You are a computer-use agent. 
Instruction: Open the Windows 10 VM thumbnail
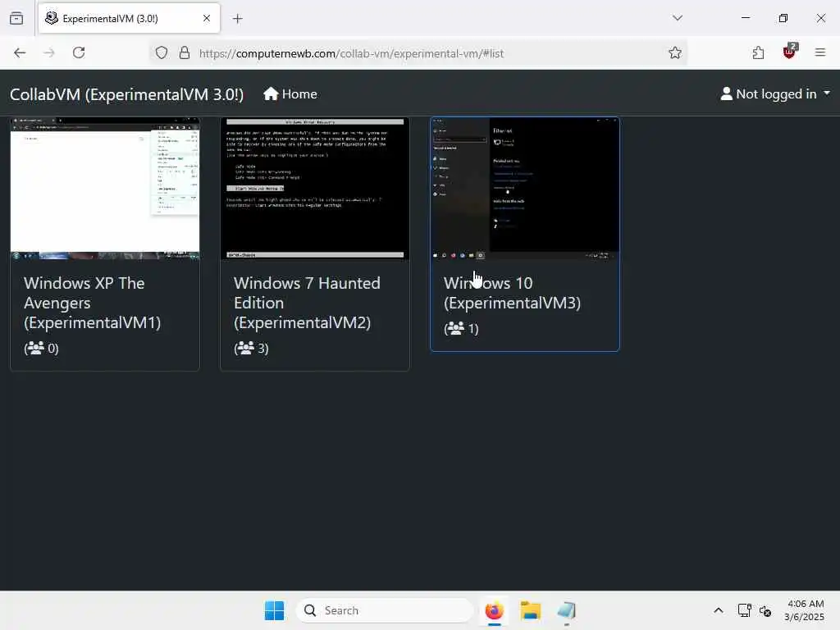[525, 189]
